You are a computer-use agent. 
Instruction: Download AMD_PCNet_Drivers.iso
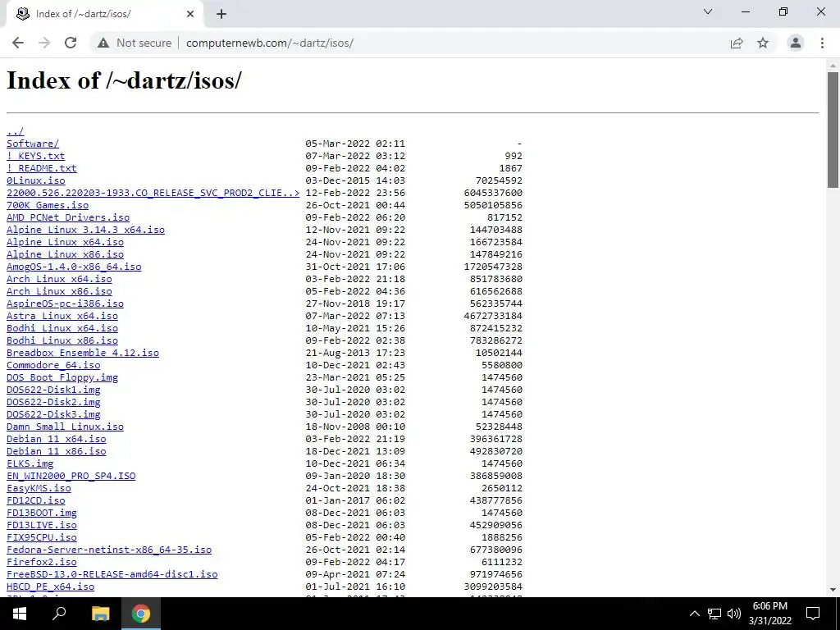(x=68, y=217)
